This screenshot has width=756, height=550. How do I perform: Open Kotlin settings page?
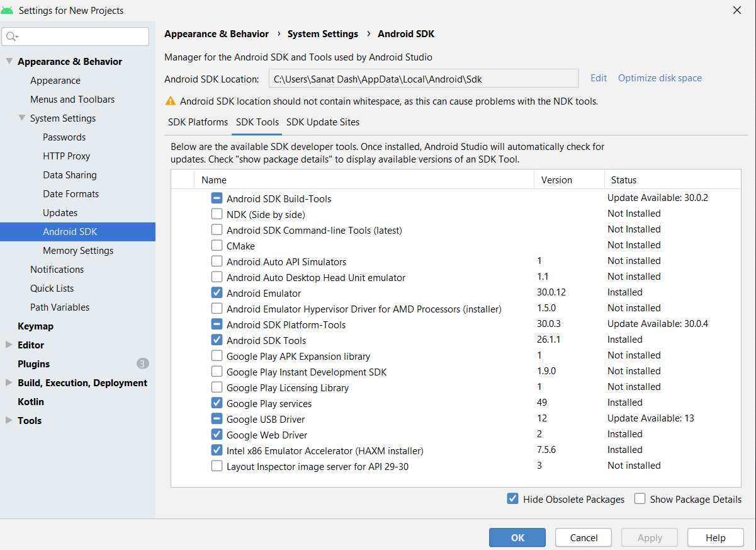(31, 402)
